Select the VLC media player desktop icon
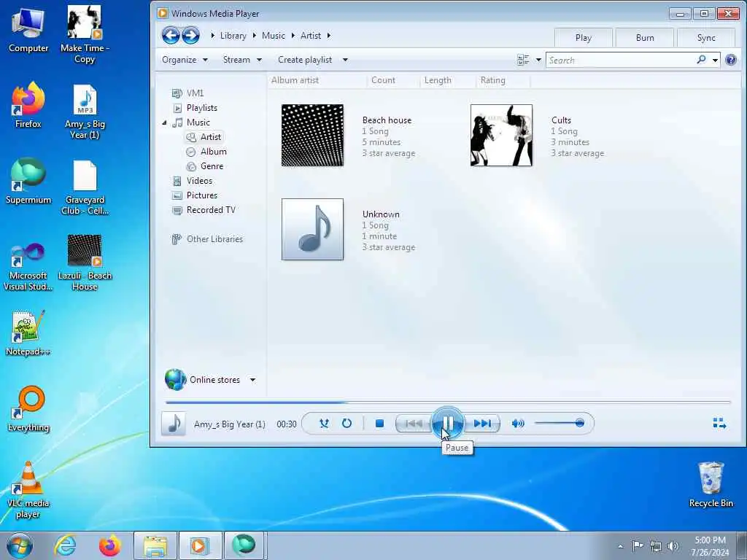This screenshot has width=747, height=560. [x=28, y=491]
